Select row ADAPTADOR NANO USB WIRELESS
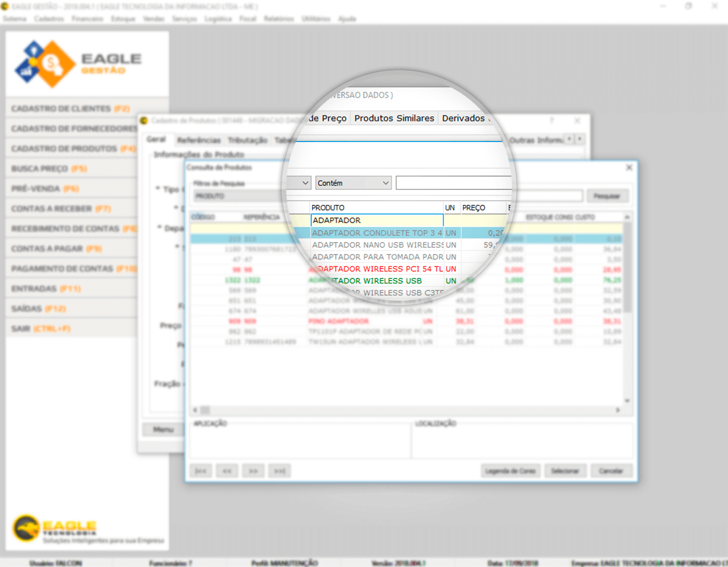Viewport: 728px width, 567px height. [377, 245]
